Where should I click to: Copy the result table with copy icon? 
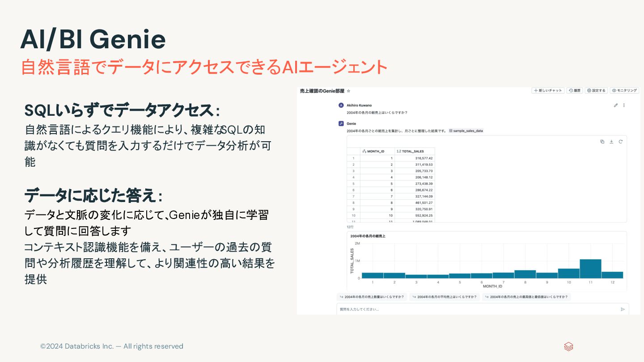click(x=602, y=142)
